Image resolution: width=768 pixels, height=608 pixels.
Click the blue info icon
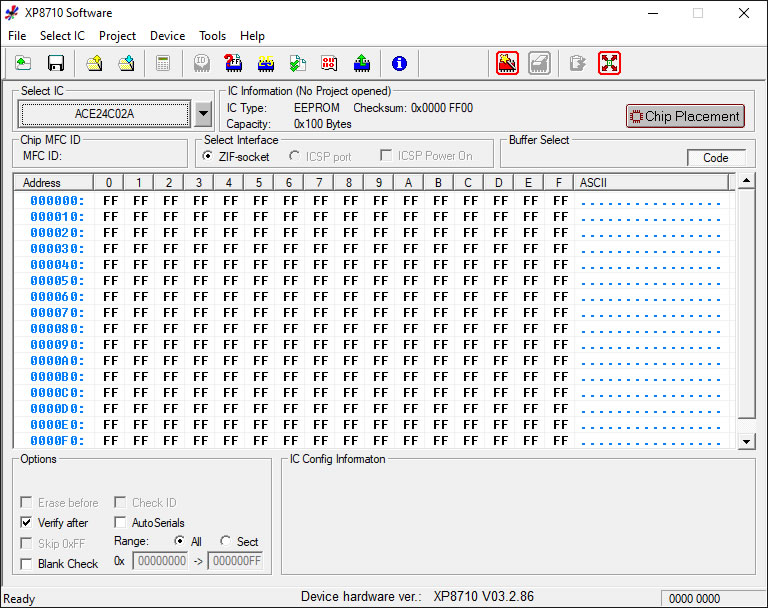pyautogui.click(x=399, y=63)
